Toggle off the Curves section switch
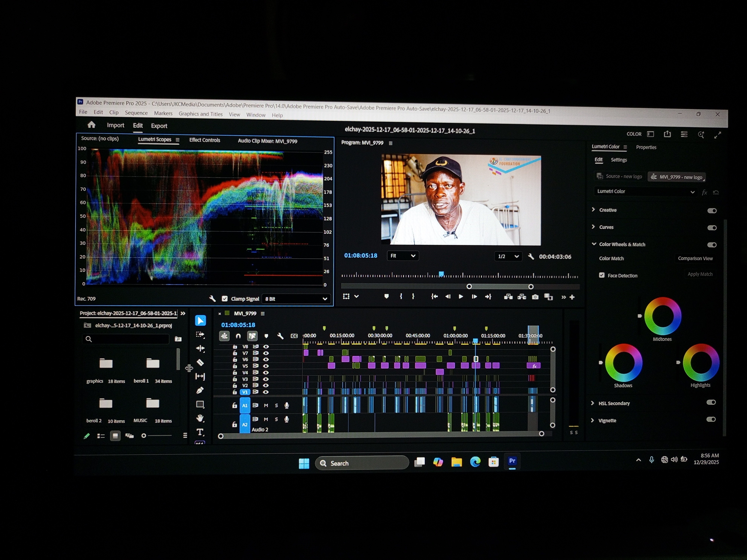747x560 pixels. pyautogui.click(x=712, y=228)
